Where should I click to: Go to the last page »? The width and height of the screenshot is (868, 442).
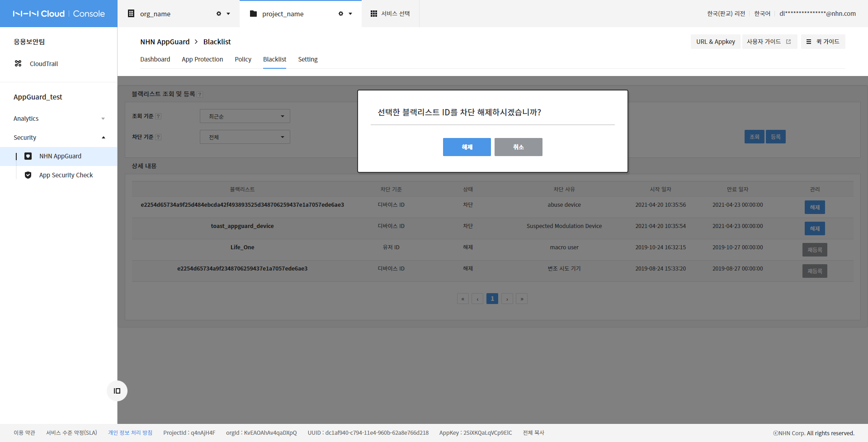(x=522, y=299)
